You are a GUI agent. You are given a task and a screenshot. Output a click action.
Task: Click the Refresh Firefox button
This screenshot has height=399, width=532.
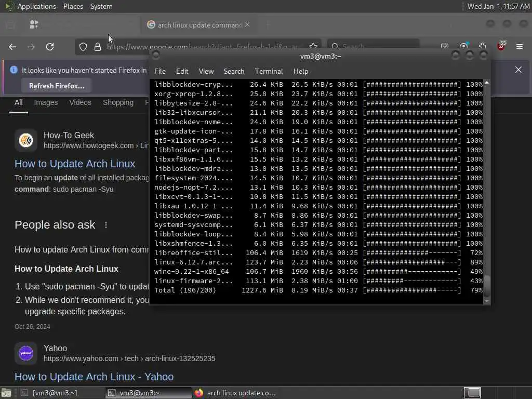click(57, 86)
